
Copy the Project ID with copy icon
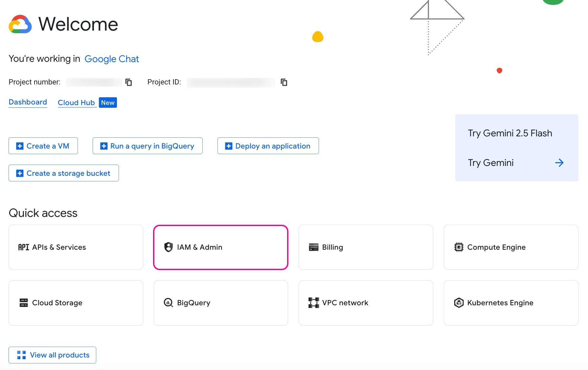pyautogui.click(x=284, y=82)
